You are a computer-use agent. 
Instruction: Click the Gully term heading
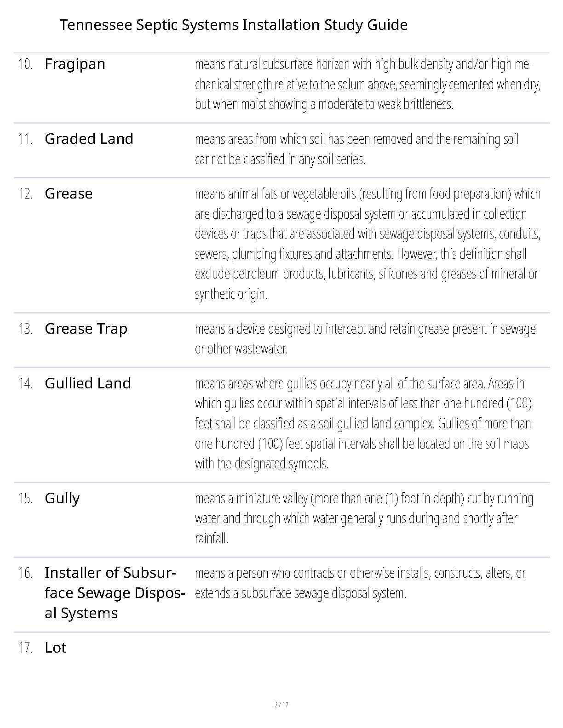click(x=62, y=498)
